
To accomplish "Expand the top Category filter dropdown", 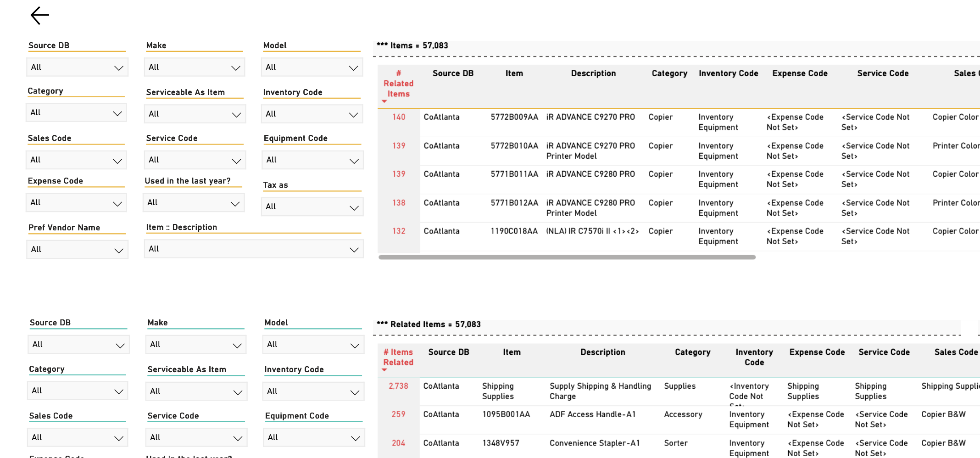I will click(76, 113).
